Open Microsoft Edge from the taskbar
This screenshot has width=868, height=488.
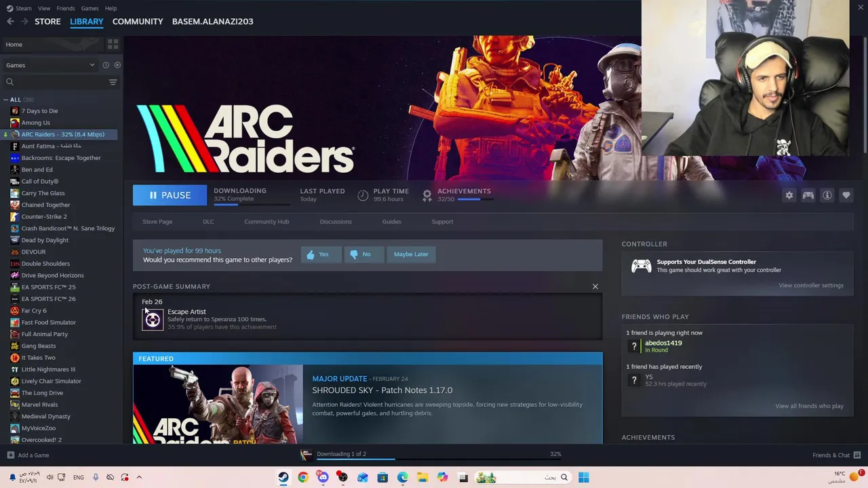(x=403, y=478)
